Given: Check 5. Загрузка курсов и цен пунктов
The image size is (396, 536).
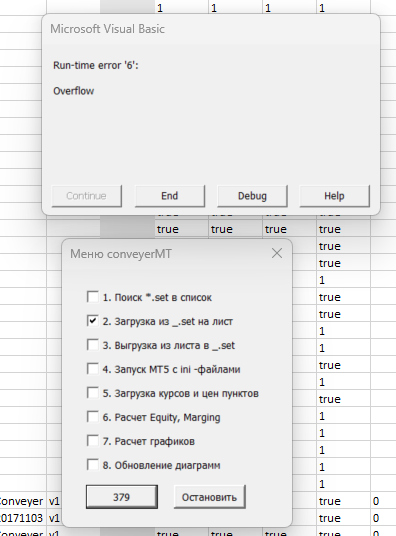Looking at the screenshot, I should pos(93,393).
